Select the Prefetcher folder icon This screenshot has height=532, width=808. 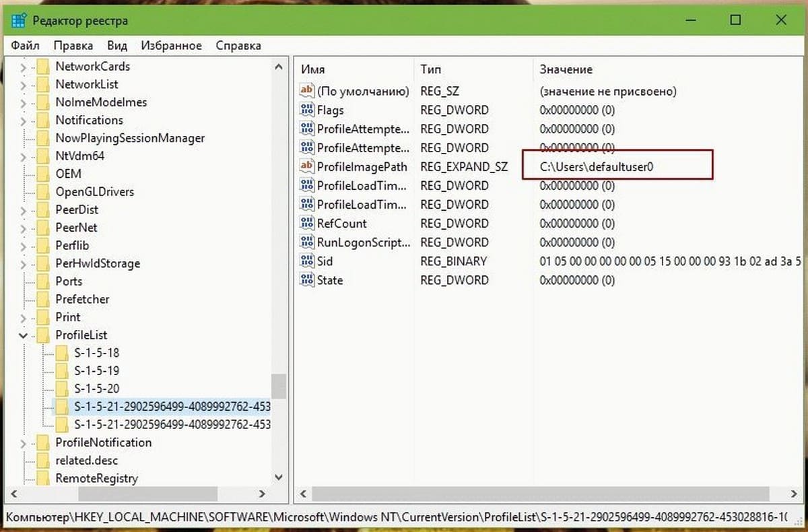[x=43, y=299]
